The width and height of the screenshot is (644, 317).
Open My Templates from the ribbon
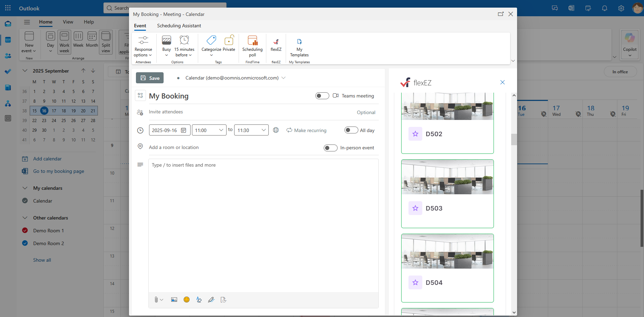pyautogui.click(x=299, y=47)
